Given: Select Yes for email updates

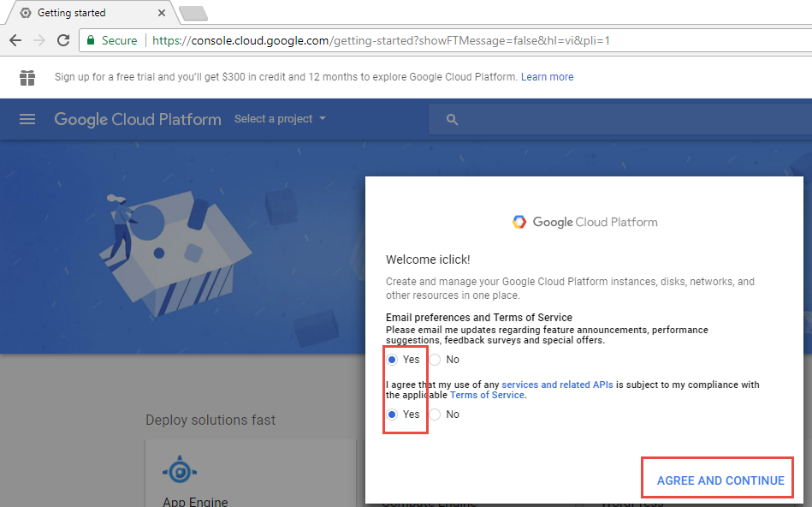Looking at the screenshot, I should (x=392, y=359).
